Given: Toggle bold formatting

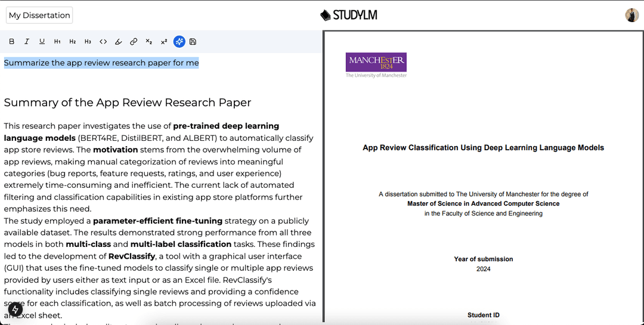Looking at the screenshot, I should [x=11, y=42].
